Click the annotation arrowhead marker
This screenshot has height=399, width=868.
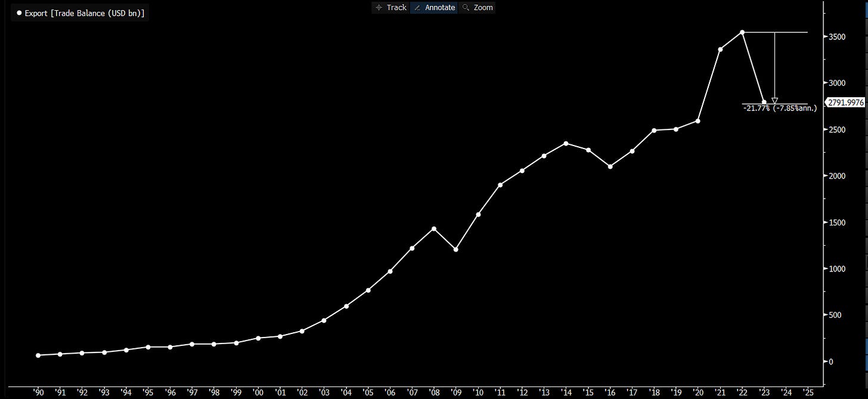click(774, 101)
